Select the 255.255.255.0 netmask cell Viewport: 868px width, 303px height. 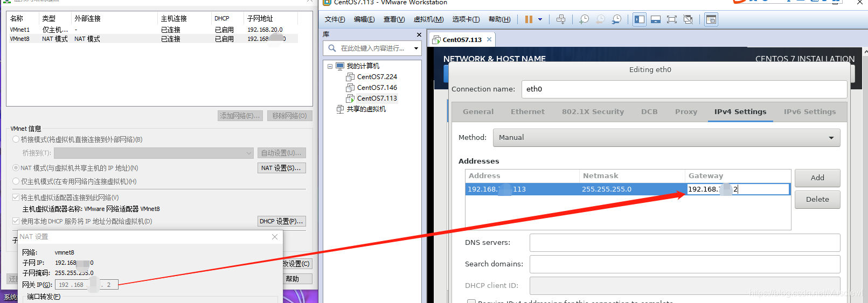click(631, 189)
